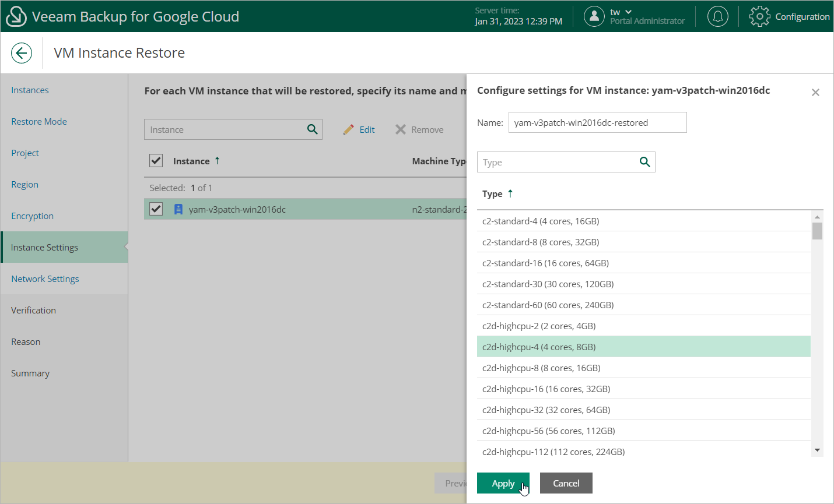
Task: Click the Edit button label
Action: click(x=367, y=129)
